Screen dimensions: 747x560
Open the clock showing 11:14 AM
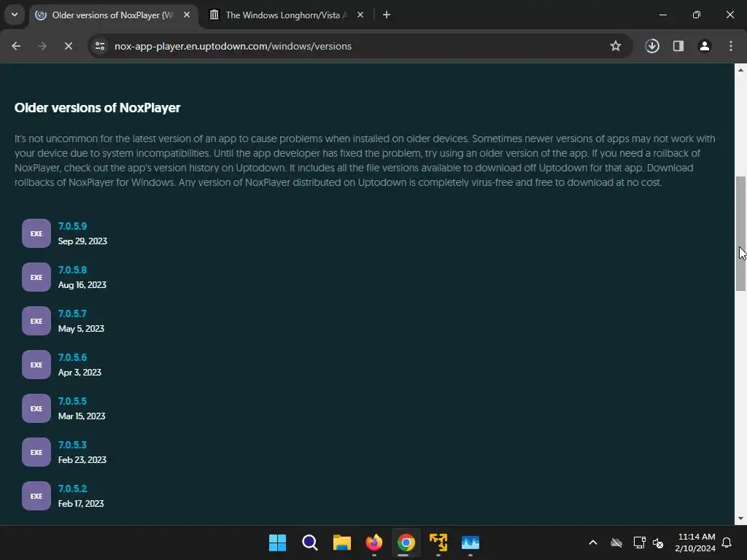point(695,542)
